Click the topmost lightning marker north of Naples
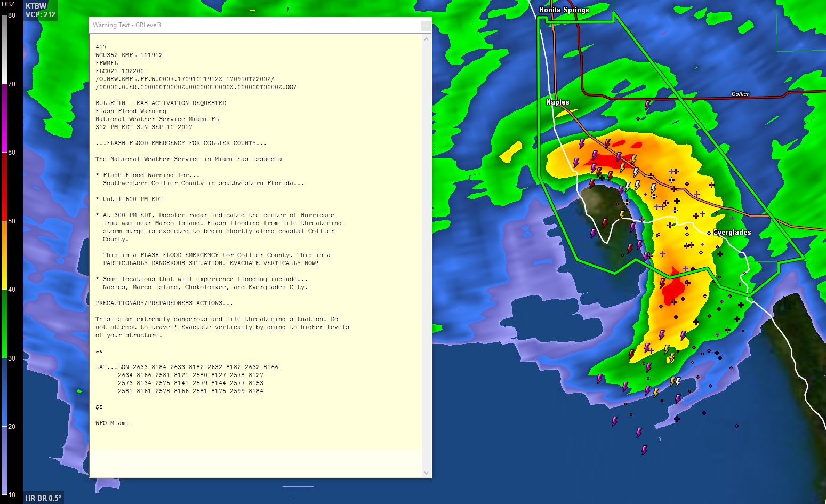This screenshot has height=504, width=826. click(x=648, y=105)
